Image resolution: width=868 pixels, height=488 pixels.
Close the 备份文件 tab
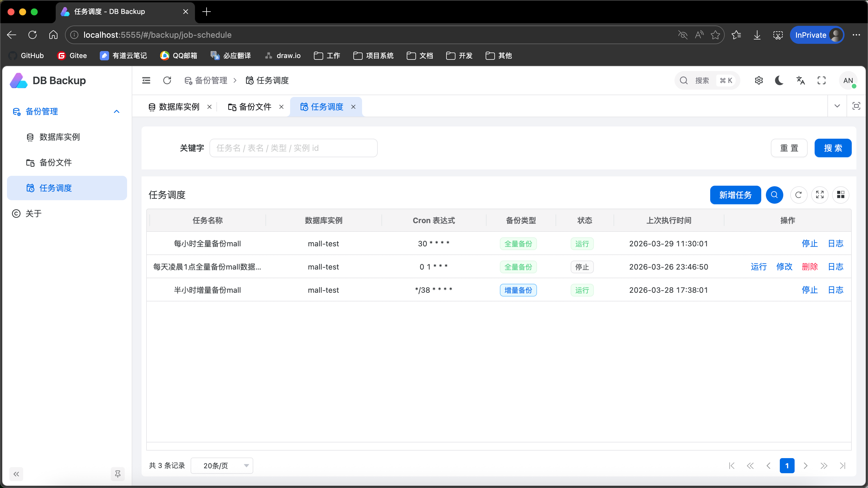(281, 107)
